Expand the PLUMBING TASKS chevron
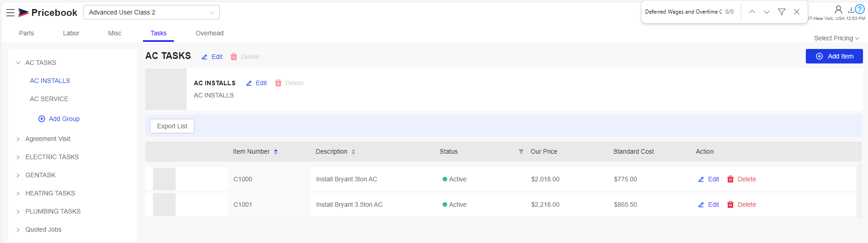The width and height of the screenshot is (868, 243). pos(18,212)
